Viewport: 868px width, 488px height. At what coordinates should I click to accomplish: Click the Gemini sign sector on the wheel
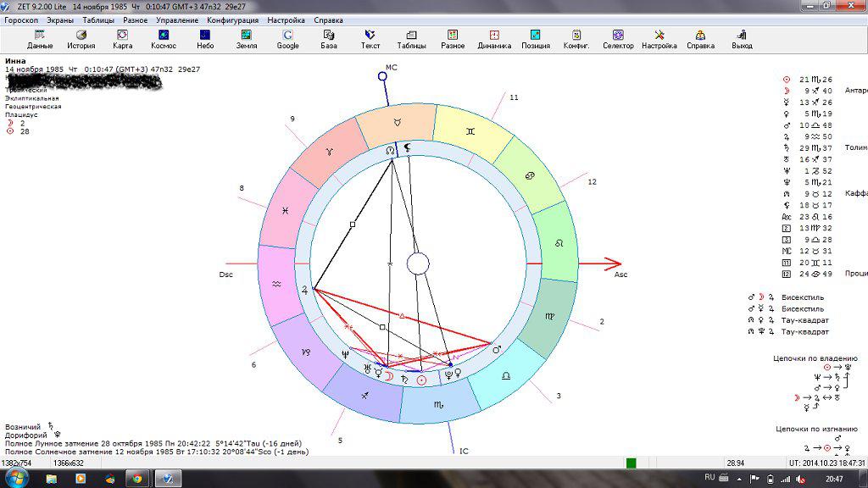tap(470, 131)
